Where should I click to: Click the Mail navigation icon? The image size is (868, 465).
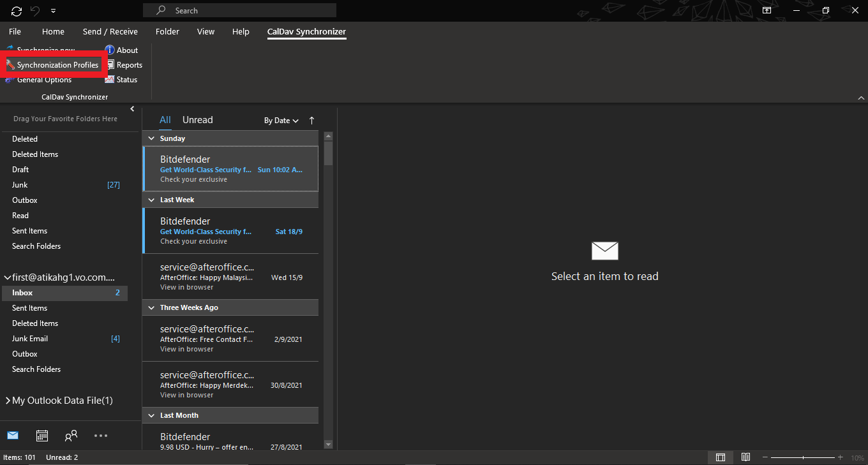[13, 436]
